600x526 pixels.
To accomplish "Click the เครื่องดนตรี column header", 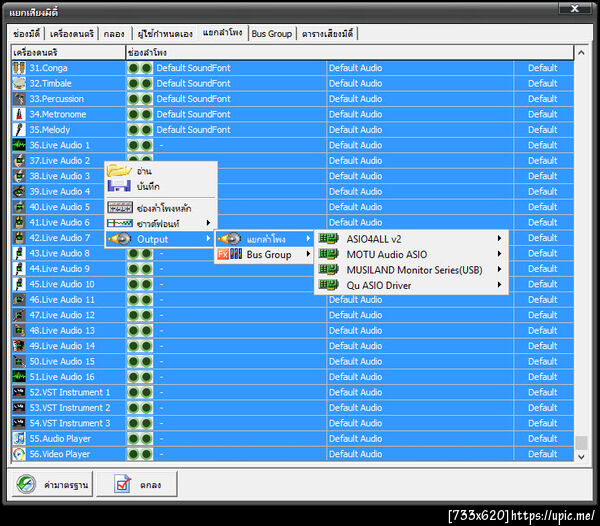I will click(x=68, y=52).
